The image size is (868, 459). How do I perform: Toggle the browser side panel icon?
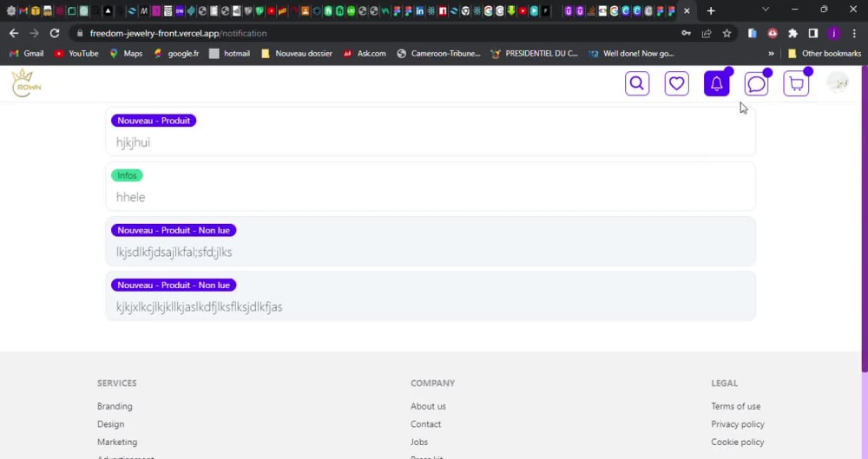click(x=813, y=33)
